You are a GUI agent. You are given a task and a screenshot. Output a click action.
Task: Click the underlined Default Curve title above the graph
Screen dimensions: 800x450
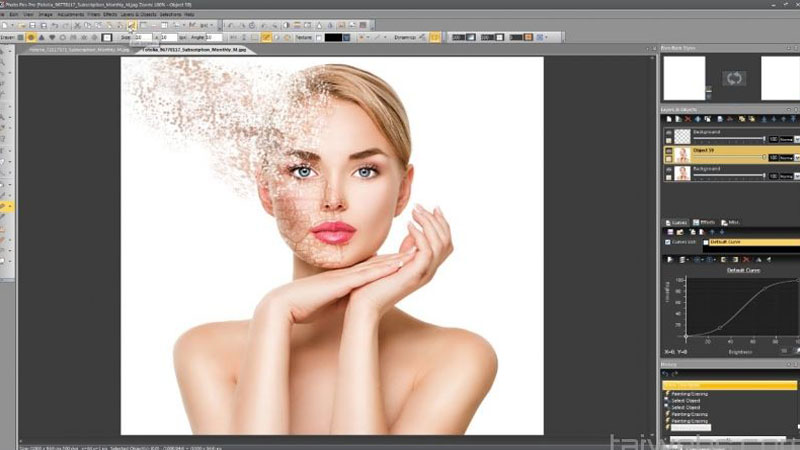pyautogui.click(x=743, y=270)
